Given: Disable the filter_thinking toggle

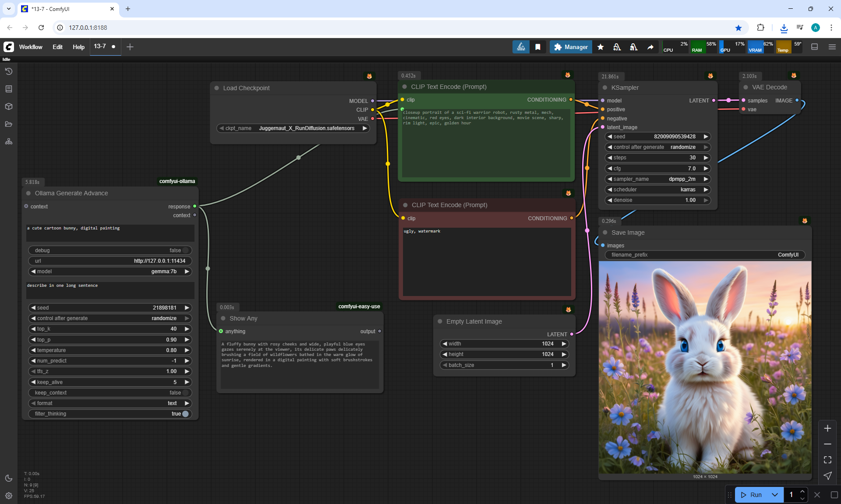Looking at the screenshot, I should pyautogui.click(x=186, y=414).
